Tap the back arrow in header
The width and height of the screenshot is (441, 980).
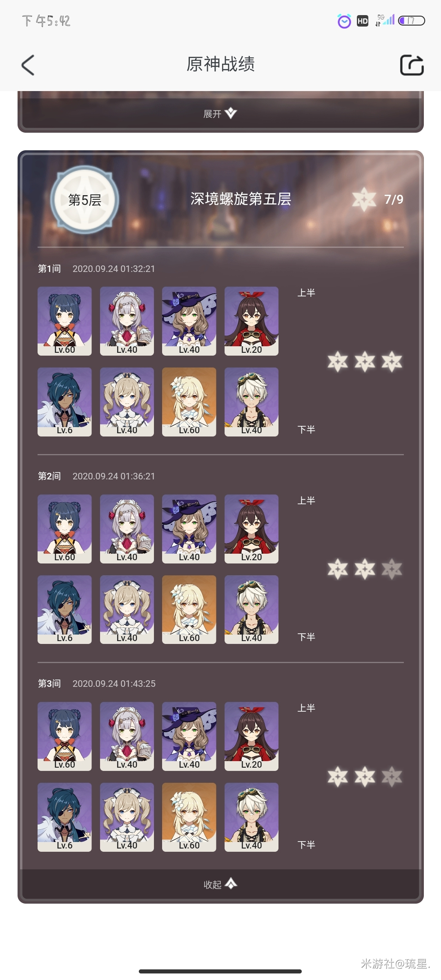tap(28, 65)
